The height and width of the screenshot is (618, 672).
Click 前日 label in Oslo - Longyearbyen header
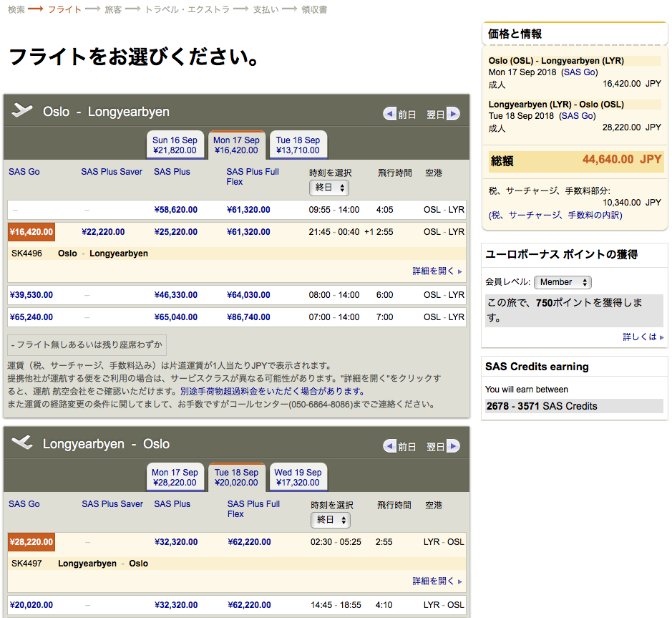coord(406,115)
